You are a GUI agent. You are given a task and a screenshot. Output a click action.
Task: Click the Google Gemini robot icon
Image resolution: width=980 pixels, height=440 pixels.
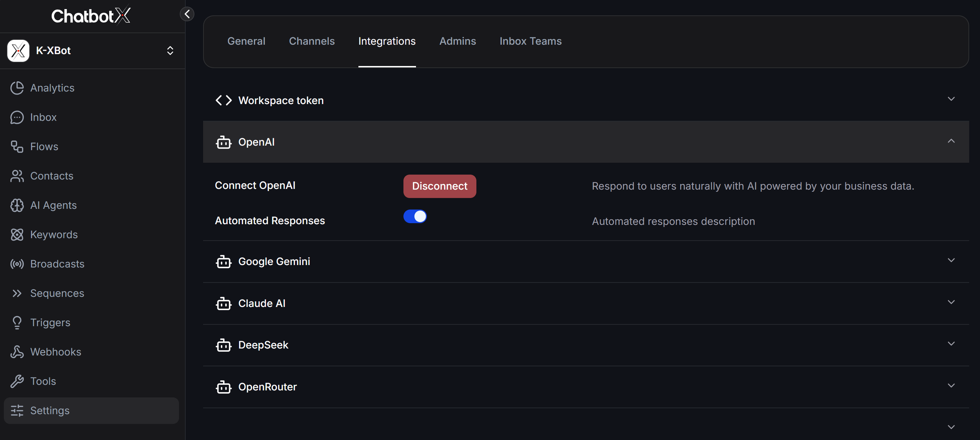[223, 262]
